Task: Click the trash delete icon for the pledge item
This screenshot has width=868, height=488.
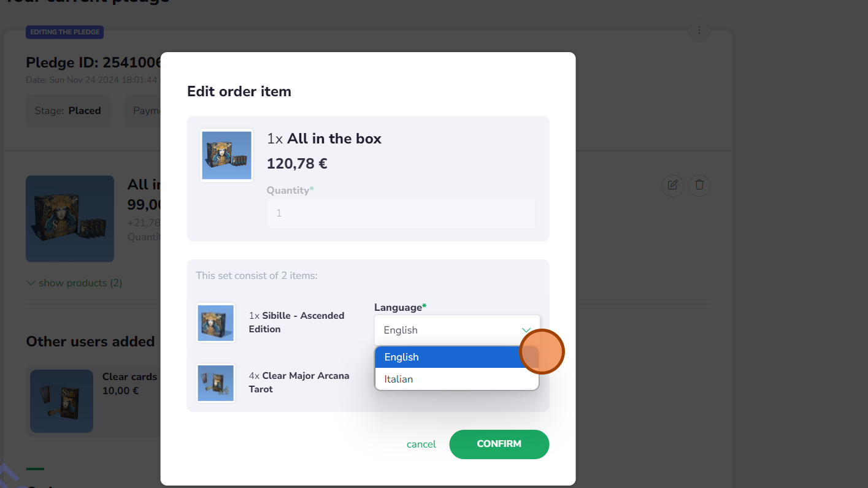Action: (699, 185)
